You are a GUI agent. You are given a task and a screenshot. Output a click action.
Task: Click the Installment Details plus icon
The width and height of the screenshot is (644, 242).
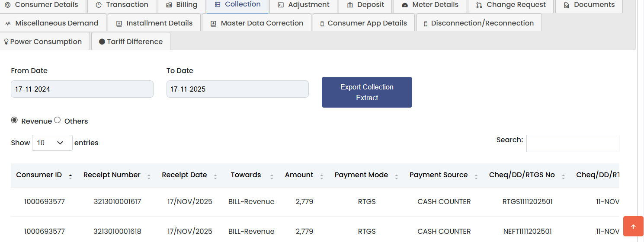pyautogui.click(x=119, y=23)
